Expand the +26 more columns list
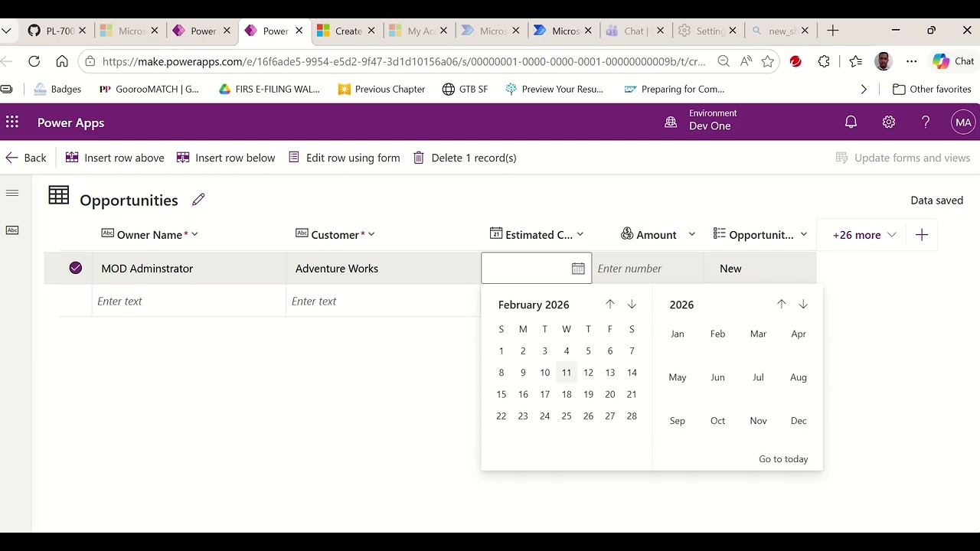The height and width of the screenshot is (551, 980). [864, 235]
